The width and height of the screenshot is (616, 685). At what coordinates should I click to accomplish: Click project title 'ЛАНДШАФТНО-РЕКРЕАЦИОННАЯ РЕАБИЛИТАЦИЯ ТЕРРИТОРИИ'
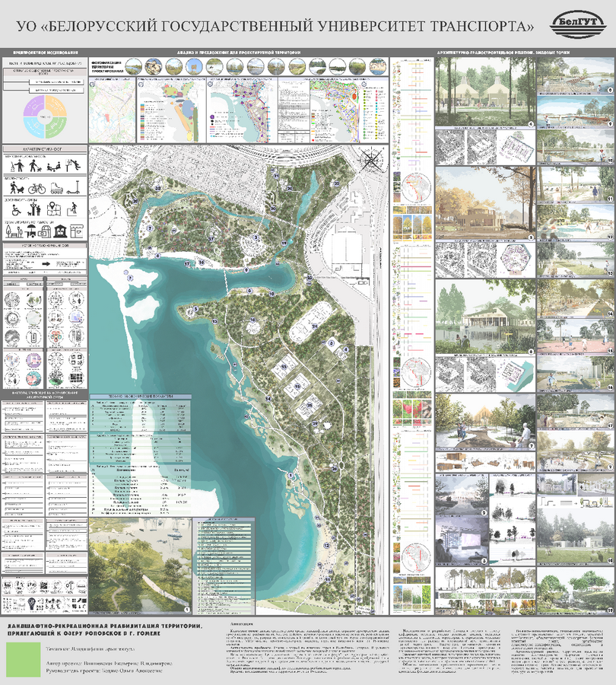point(104,626)
